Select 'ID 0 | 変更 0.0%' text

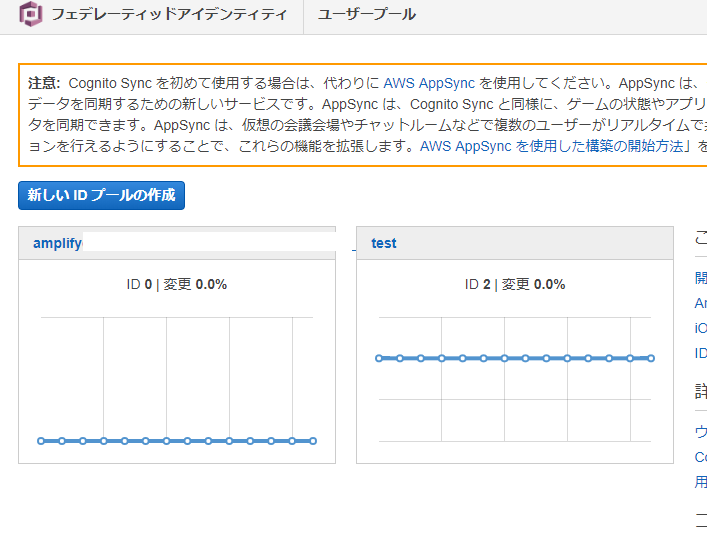177,284
